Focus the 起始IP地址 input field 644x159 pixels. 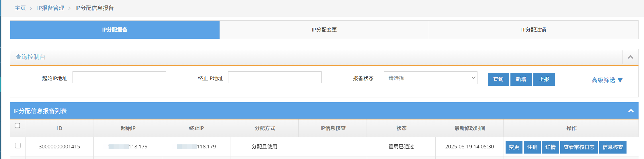point(119,77)
